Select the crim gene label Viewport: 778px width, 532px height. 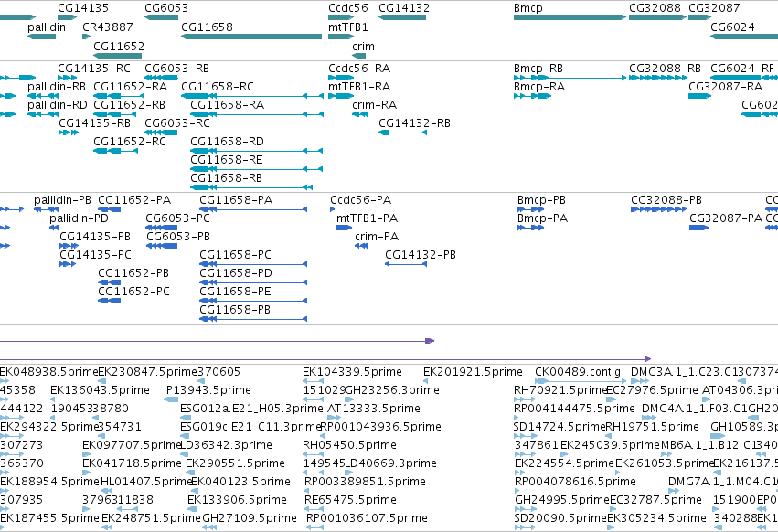(x=363, y=46)
